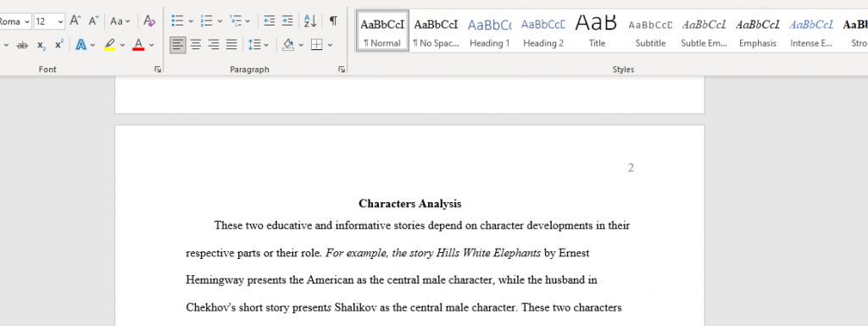The width and height of the screenshot is (868, 326).
Task: Apply red font color
Action: [x=138, y=45]
